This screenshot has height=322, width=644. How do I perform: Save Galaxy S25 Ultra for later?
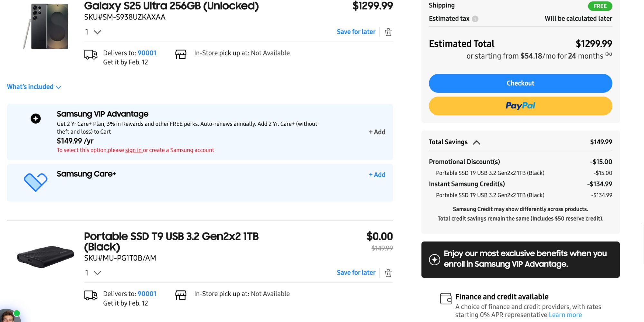pos(356,32)
